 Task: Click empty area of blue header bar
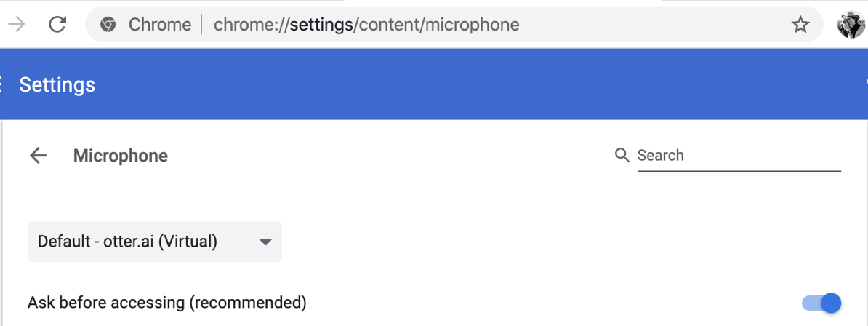tap(473, 85)
